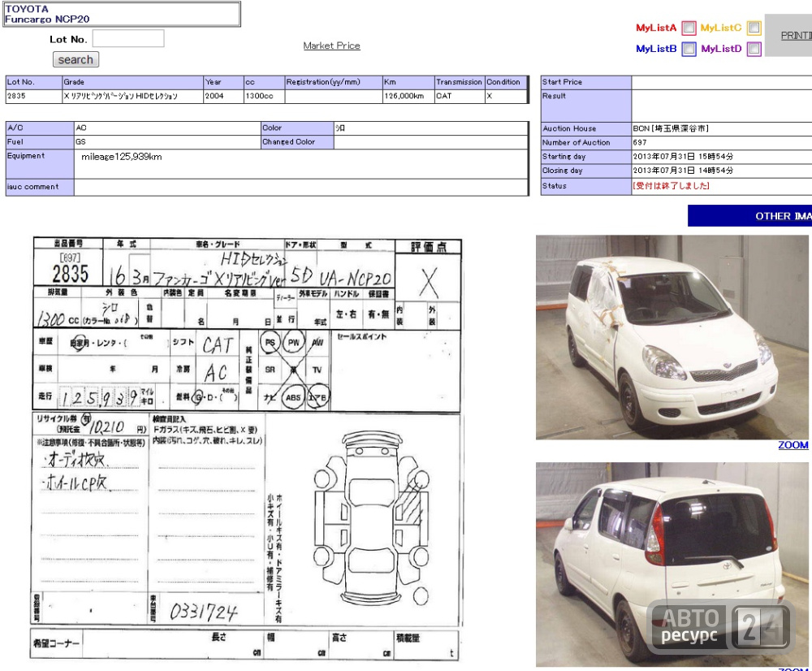Select the TOYOTA Funcargo NCP20 title

pyautogui.click(x=47, y=14)
